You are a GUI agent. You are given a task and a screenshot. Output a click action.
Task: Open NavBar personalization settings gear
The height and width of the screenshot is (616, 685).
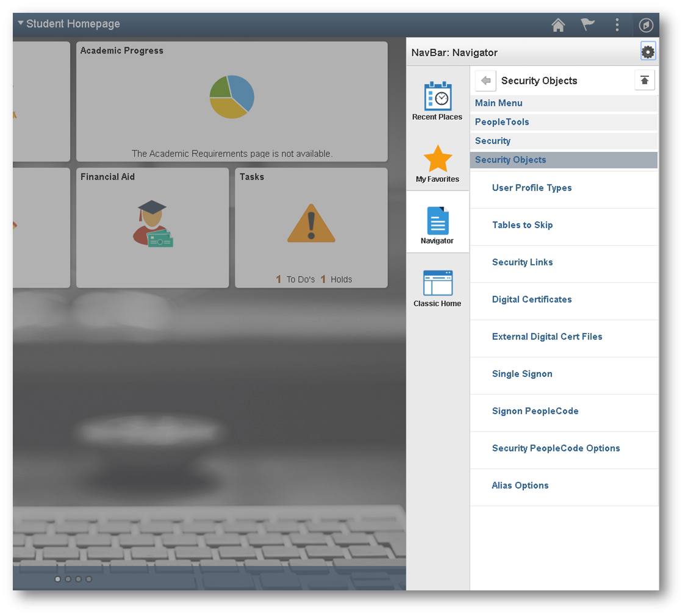click(647, 51)
